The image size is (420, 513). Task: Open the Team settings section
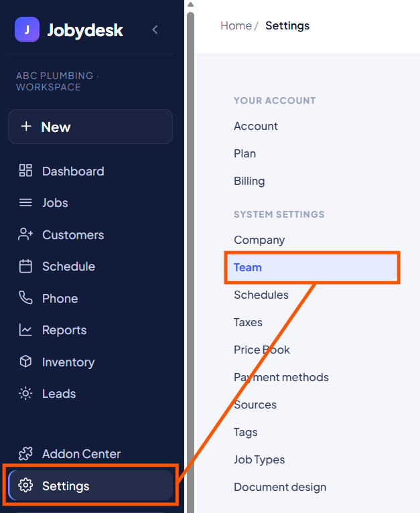[312, 268]
